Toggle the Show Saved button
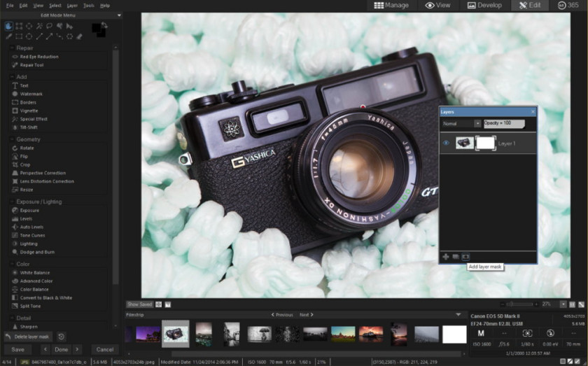This screenshot has width=588, height=366. [139, 304]
